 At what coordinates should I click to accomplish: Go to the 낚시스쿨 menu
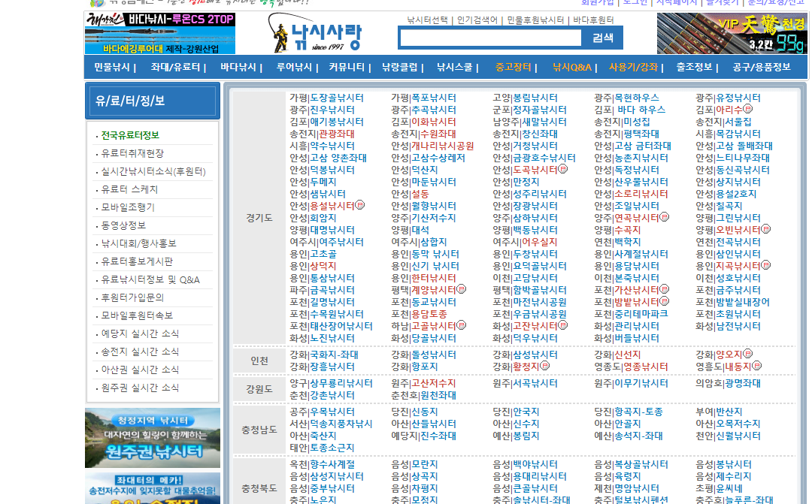point(455,68)
